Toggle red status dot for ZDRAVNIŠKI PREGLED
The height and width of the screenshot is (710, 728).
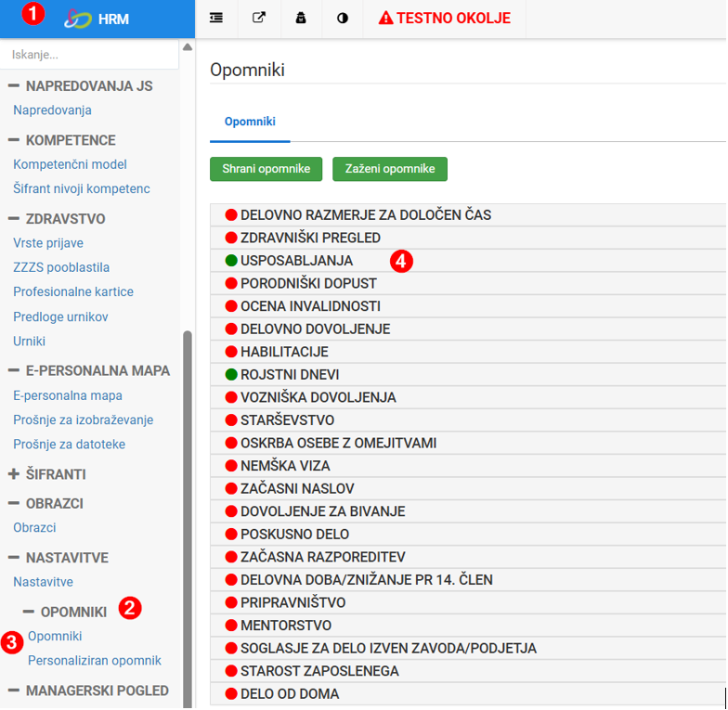click(230, 238)
